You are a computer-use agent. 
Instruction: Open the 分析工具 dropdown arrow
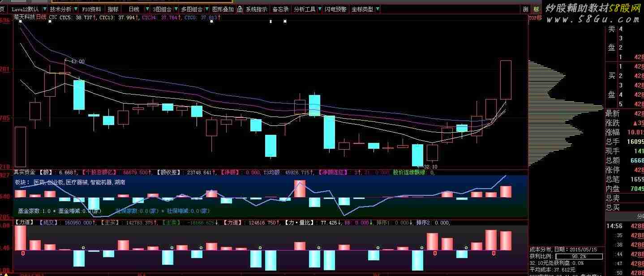coord(320,9)
